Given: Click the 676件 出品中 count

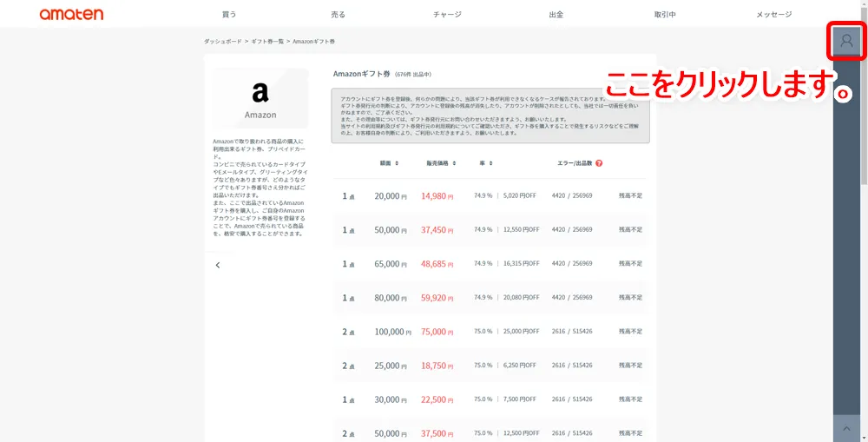Looking at the screenshot, I should [413, 74].
